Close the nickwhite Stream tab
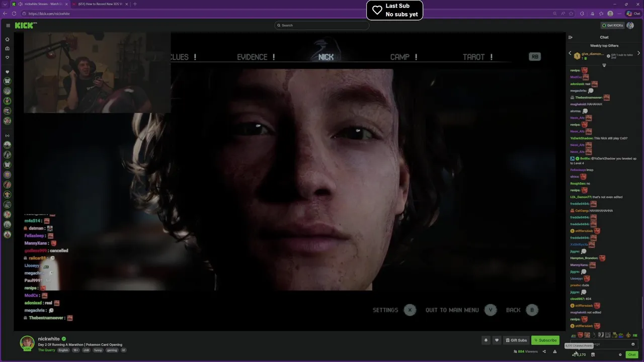Viewport: 644px width, 362px height. coord(66,4)
